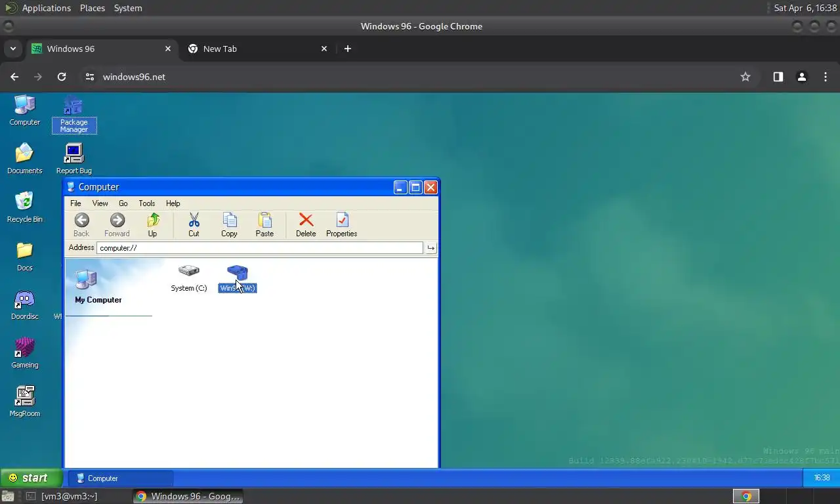Viewport: 840px width, 504px height.
Task: Switch to the vm3@vm3 terminal task
Action: pos(69,496)
